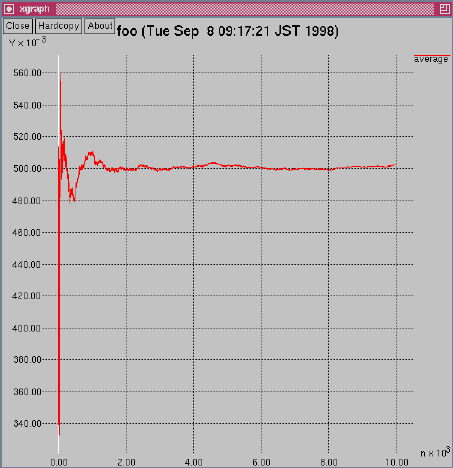Click the red line swatch in the legend

tap(432, 55)
